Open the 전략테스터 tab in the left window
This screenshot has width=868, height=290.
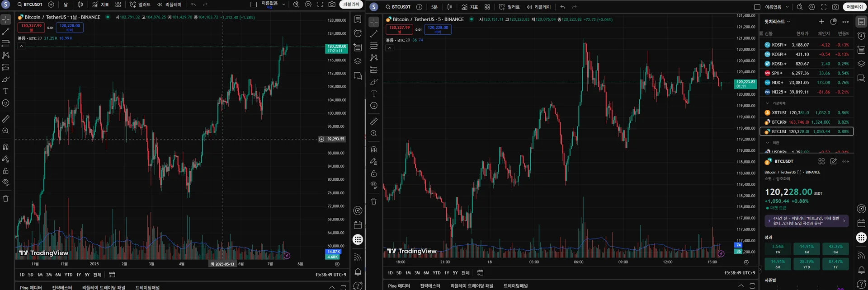click(62, 287)
